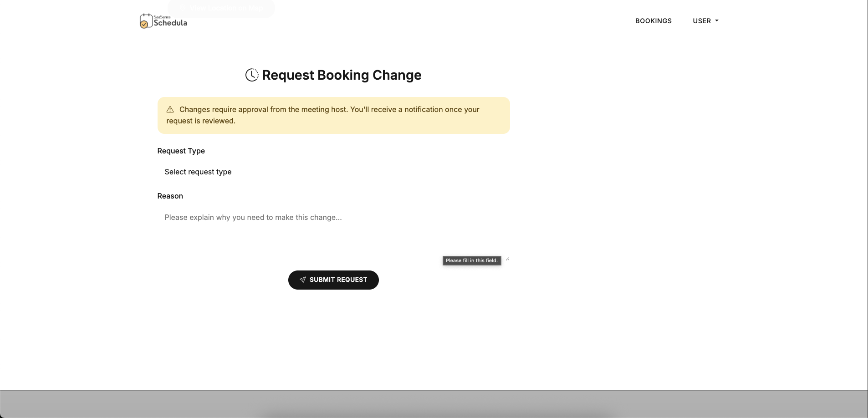Click the resize handle below the Reason field
Viewport: 868px width, 418px height.
pyautogui.click(x=507, y=259)
